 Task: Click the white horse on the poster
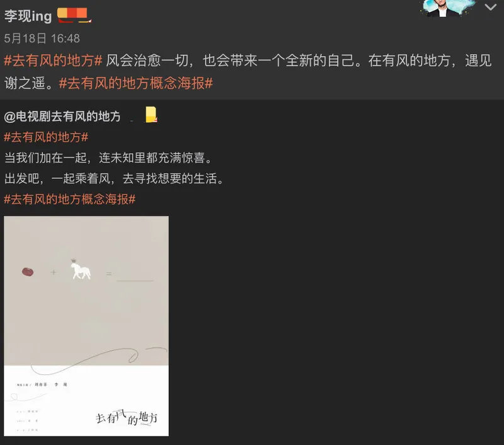(81, 270)
